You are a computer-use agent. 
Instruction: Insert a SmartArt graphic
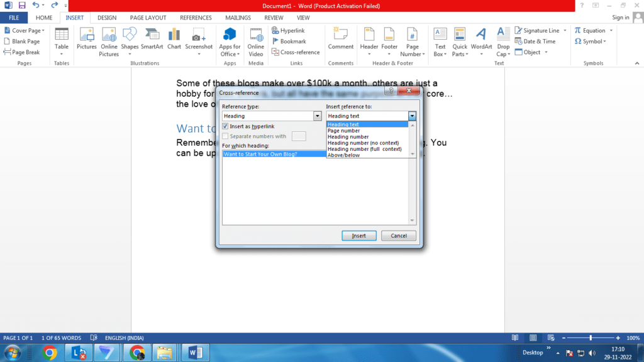[152, 38]
